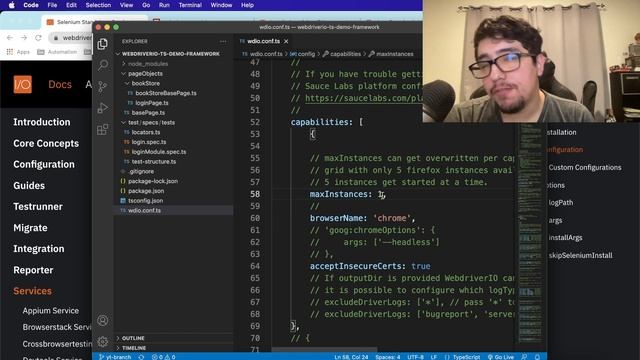640x360 pixels.
Task: Open Appium Service in the docs sidebar
Action: (51, 311)
